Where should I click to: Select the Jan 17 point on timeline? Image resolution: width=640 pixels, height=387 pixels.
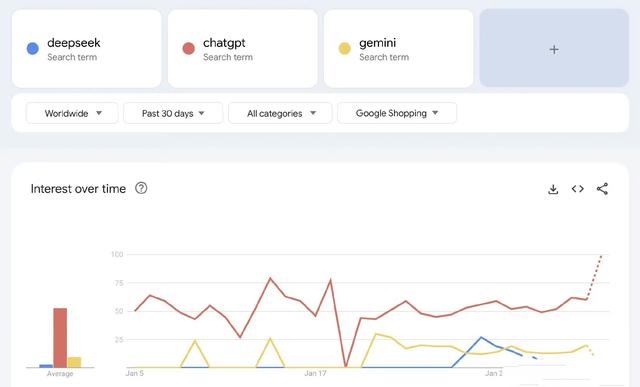[316, 373]
